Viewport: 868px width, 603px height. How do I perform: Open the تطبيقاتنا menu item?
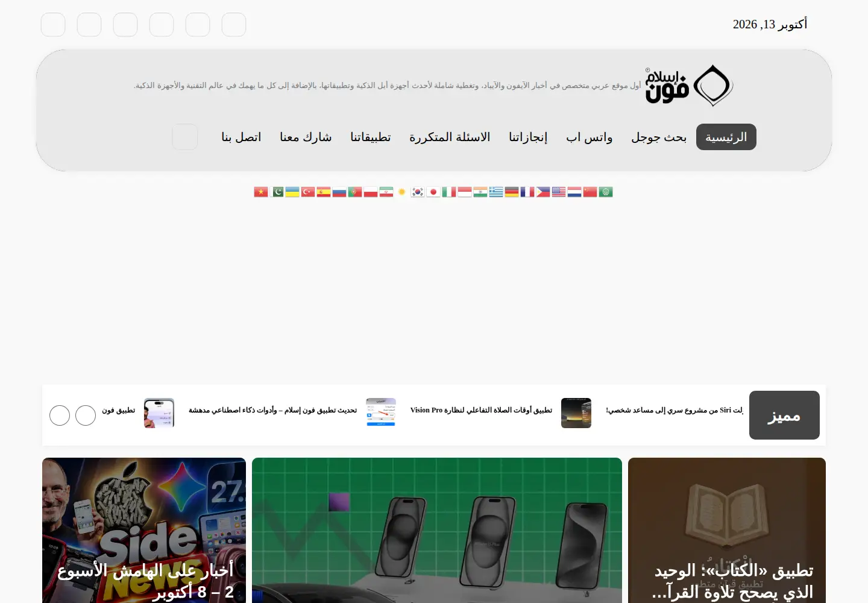click(x=371, y=137)
